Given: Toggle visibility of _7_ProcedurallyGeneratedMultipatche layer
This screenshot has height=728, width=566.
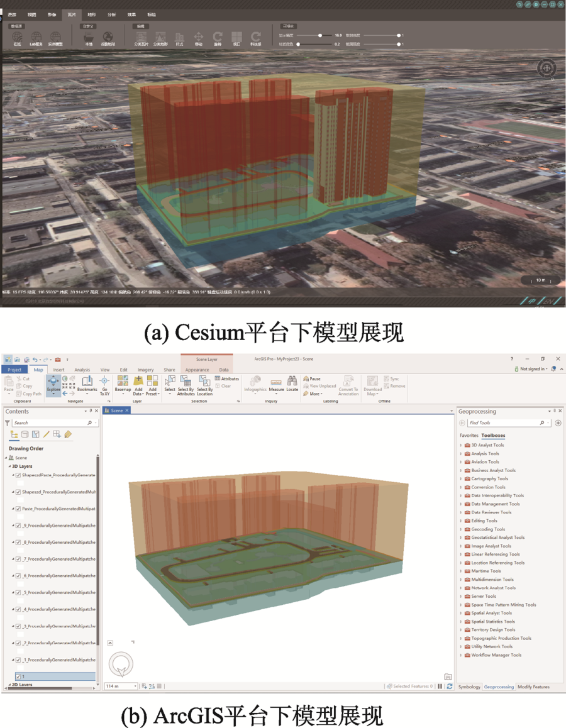Looking at the screenshot, I should coord(18,559).
